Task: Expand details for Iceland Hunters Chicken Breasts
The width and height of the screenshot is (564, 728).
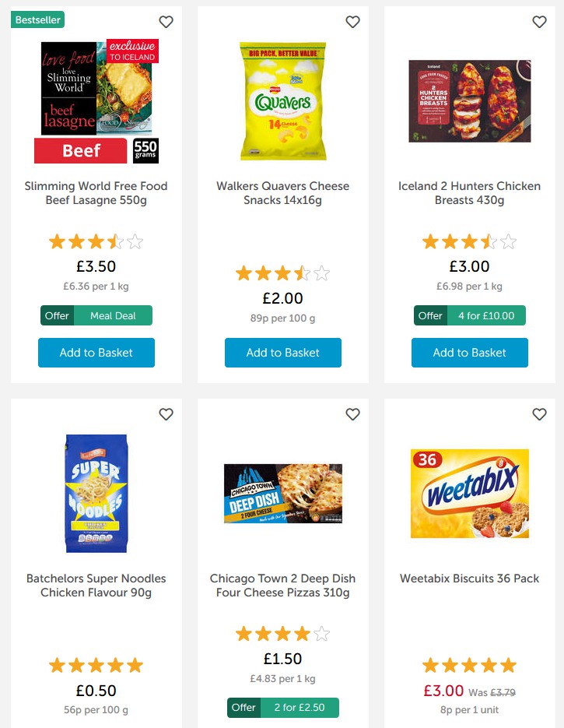Action: point(469,193)
